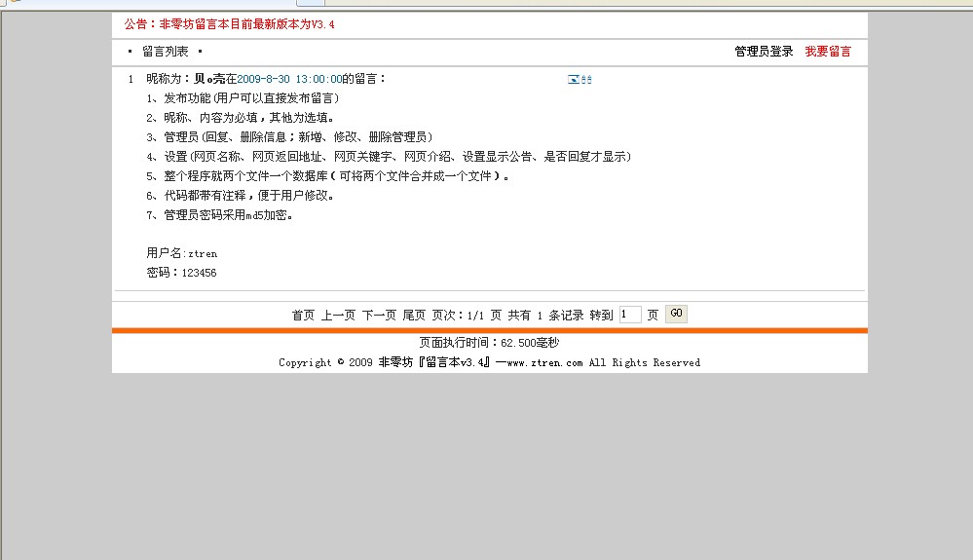Image resolution: width=973 pixels, height=560 pixels.
Task: Select the 留言列表 heading
Action: [165, 52]
